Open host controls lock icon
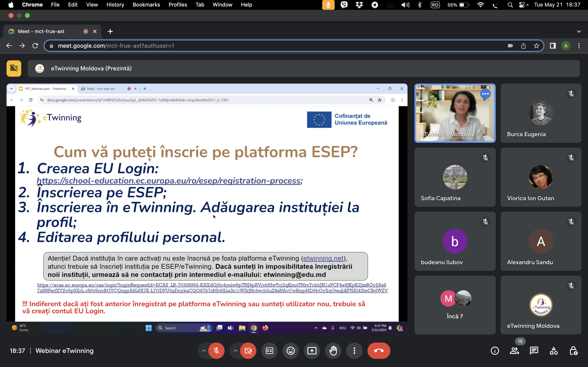The height and width of the screenshot is (367, 588). (574, 350)
